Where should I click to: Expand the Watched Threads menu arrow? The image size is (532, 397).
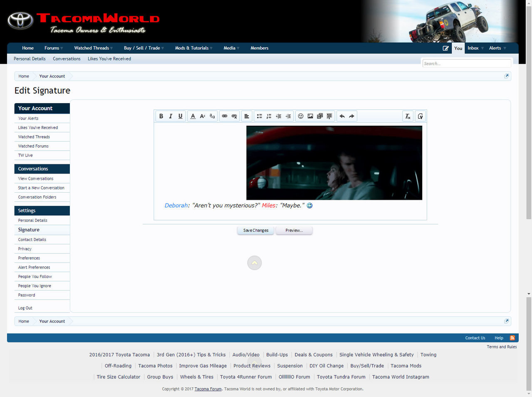click(111, 48)
